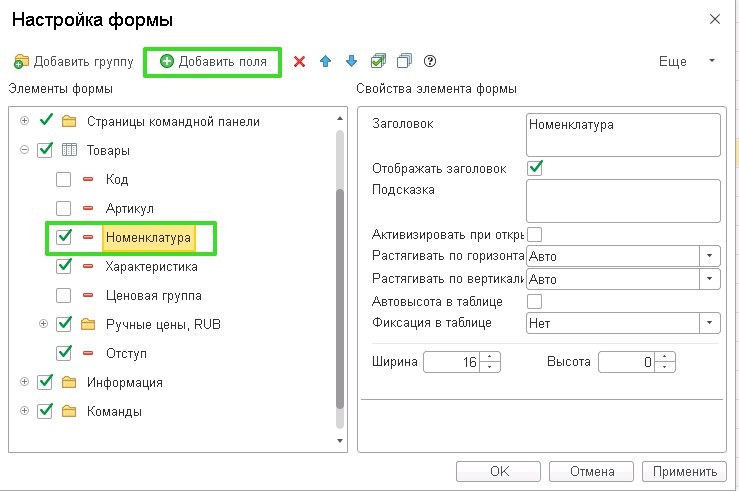The width and height of the screenshot is (739, 491).
Task: Click red field icon beside Код
Action: [88, 179]
